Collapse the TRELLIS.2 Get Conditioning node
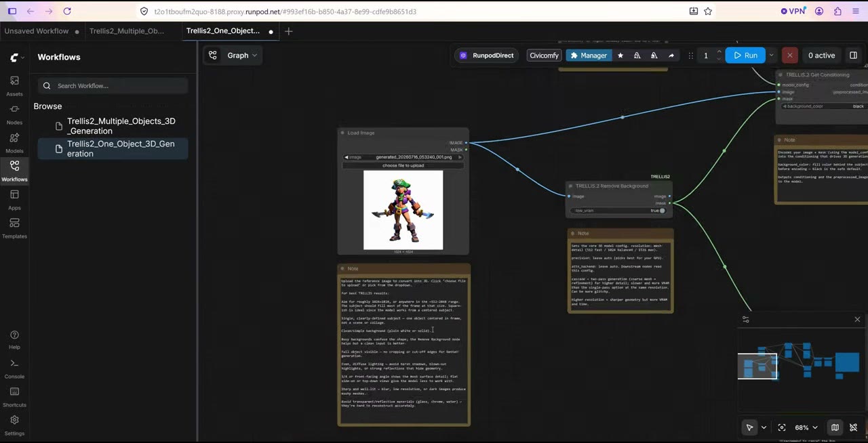The width and height of the screenshot is (868, 443). click(781, 75)
